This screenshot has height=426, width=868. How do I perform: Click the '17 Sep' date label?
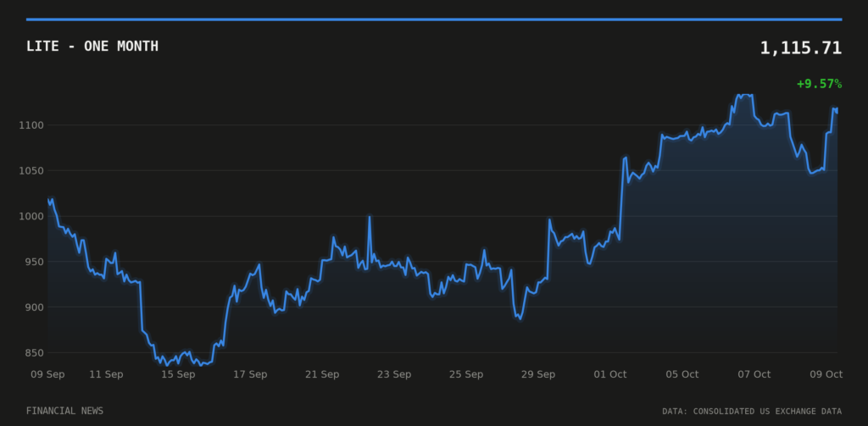[250, 374]
